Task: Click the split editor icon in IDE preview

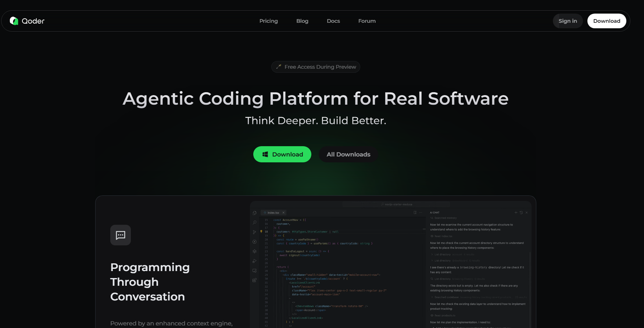Action: pos(415,212)
